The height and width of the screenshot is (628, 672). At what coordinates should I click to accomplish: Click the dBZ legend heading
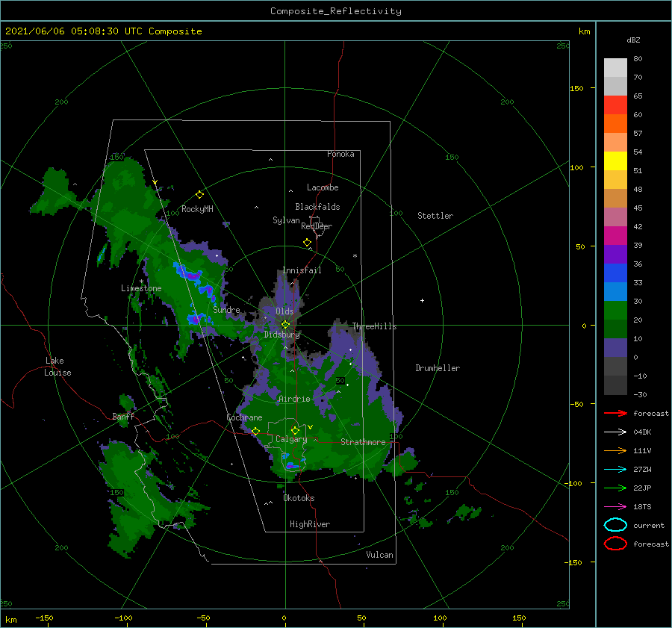click(x=633, y=40)
